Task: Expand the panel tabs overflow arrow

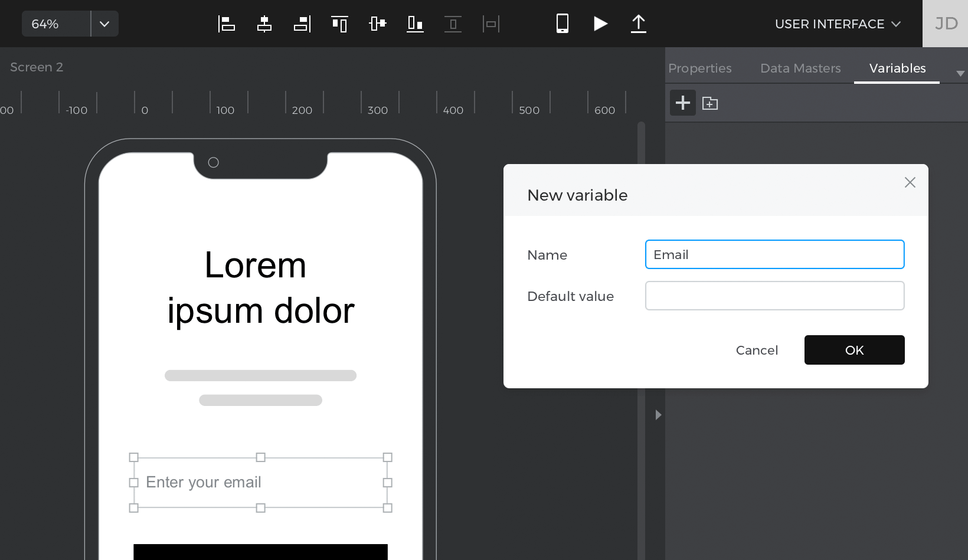Action: pos(960,74)
